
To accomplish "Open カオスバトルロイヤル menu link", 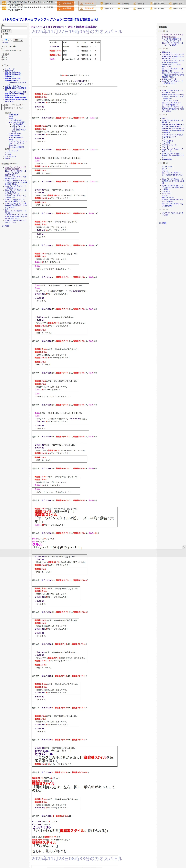I will pos(13,86).
